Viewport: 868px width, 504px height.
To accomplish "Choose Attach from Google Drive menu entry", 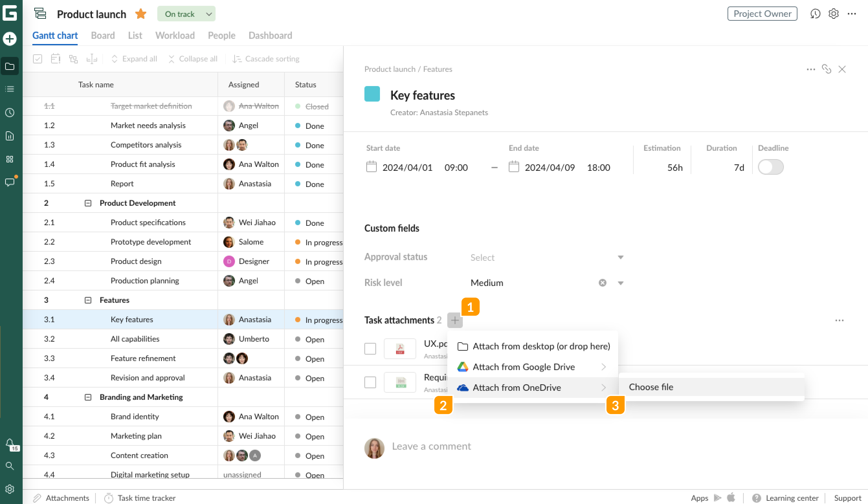I will pyautogui.click(x=524, y=367).
